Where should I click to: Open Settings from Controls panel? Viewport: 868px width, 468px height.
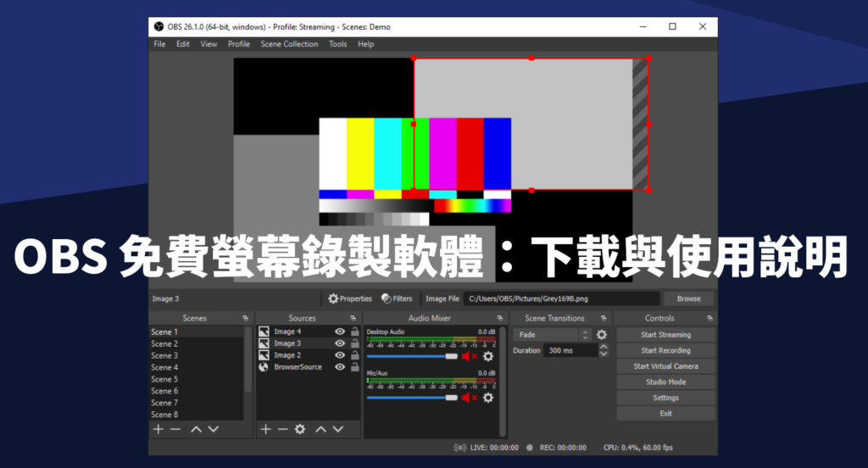[x=665, y=398]
